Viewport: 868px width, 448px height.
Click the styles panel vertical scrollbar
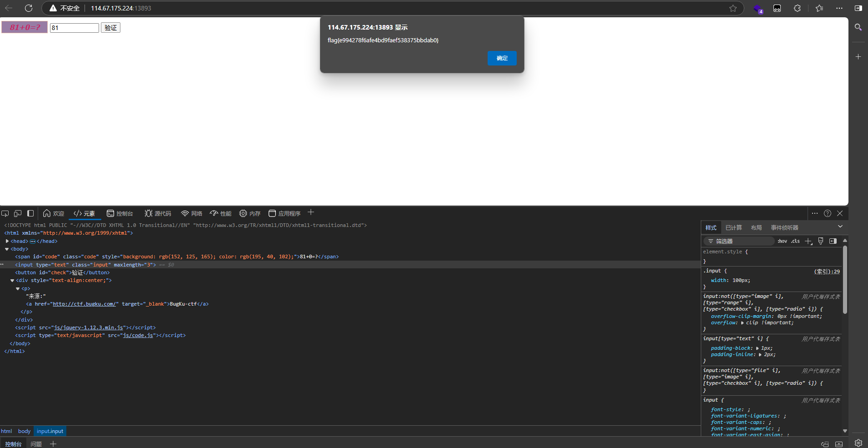845,280
